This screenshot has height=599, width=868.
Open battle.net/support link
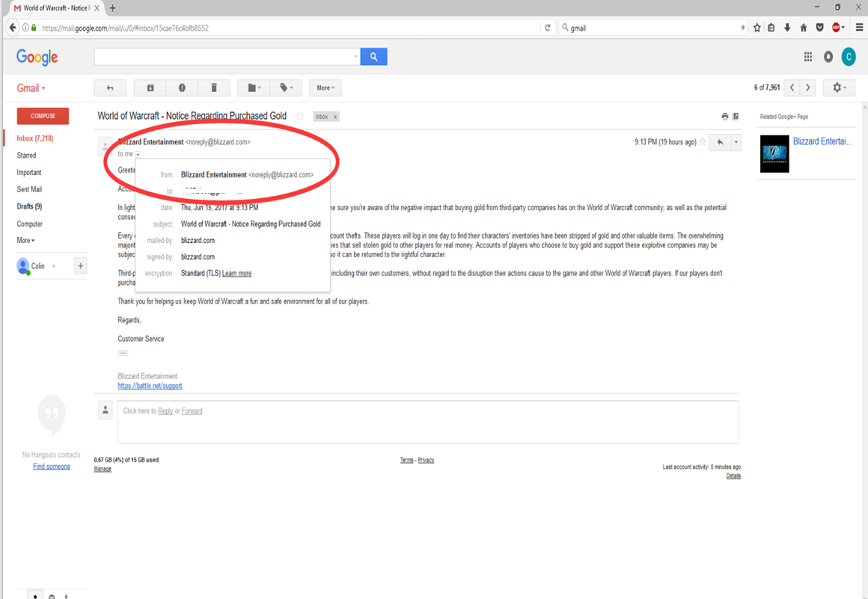click(x=150, y=386)
